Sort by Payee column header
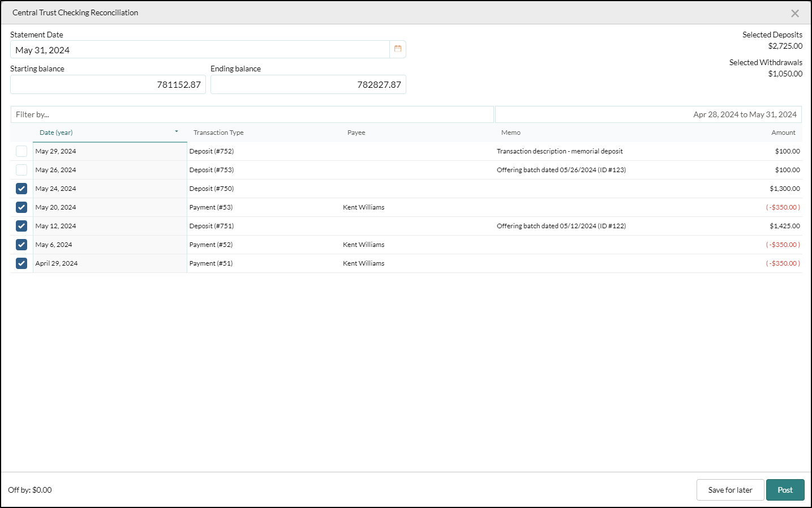Viewport: 812px width, 508px height. [x=356, y=133]
